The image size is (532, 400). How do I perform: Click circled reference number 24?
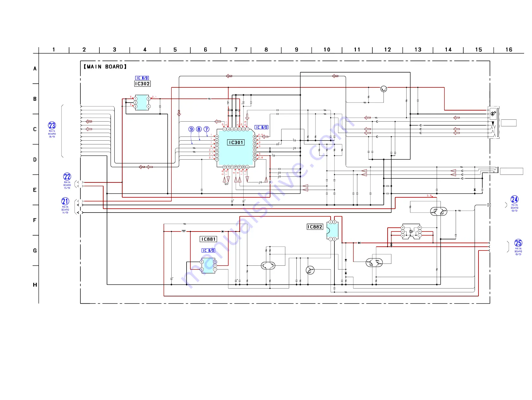pyautogui.click(x=515, y=199)
